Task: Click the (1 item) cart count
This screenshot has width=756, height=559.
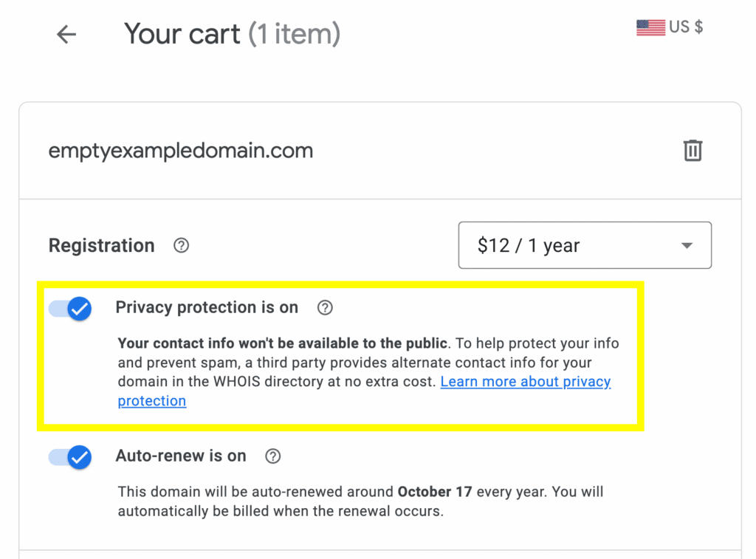Action: 295,34
